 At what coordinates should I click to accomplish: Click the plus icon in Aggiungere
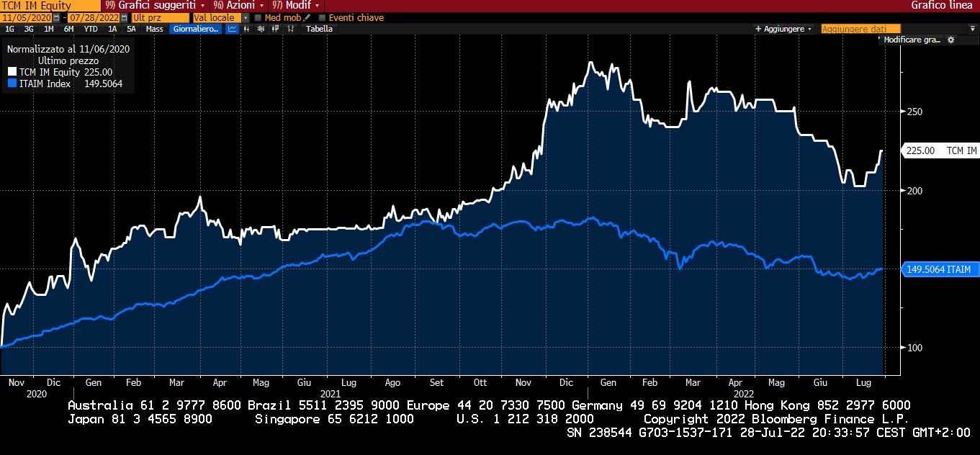pyautogui.click(x=758, y=29)
